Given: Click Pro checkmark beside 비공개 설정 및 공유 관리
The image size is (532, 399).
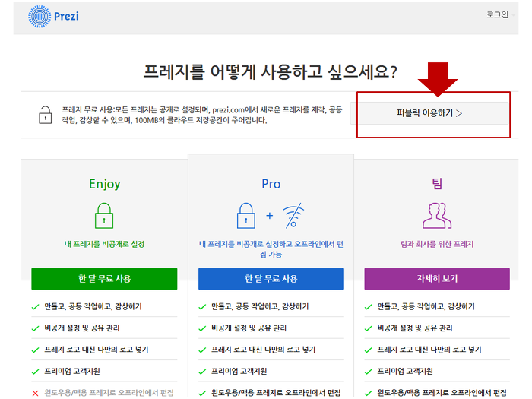Looking at the screenshot, I should 202,328.
